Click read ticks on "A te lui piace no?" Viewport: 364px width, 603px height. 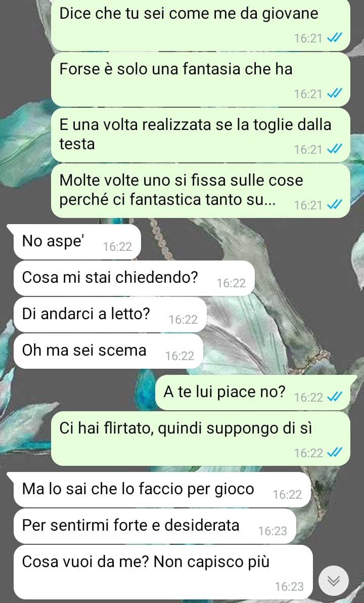pyautogui.click(x=334, y=397)
